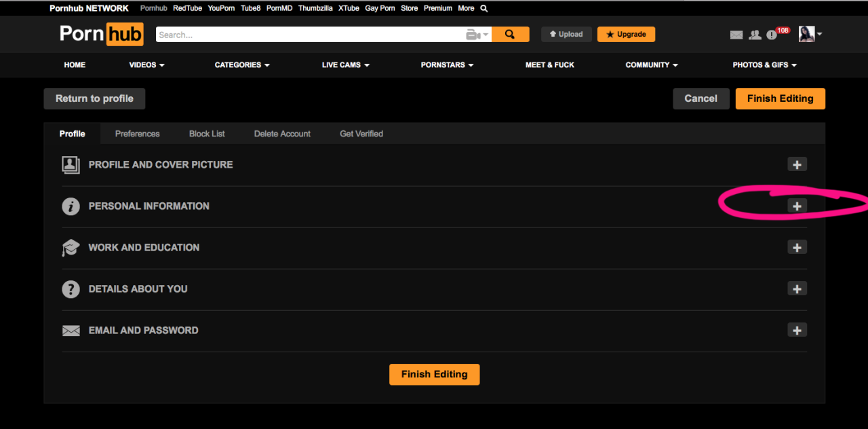Click the user avatar thumbnail

(806, 34)
